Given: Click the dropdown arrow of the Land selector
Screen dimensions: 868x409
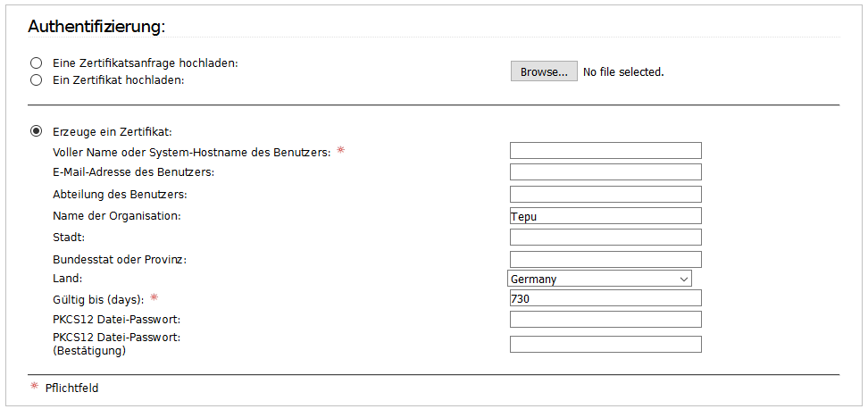Looking at the screenshot, I should tap(684, 279).
